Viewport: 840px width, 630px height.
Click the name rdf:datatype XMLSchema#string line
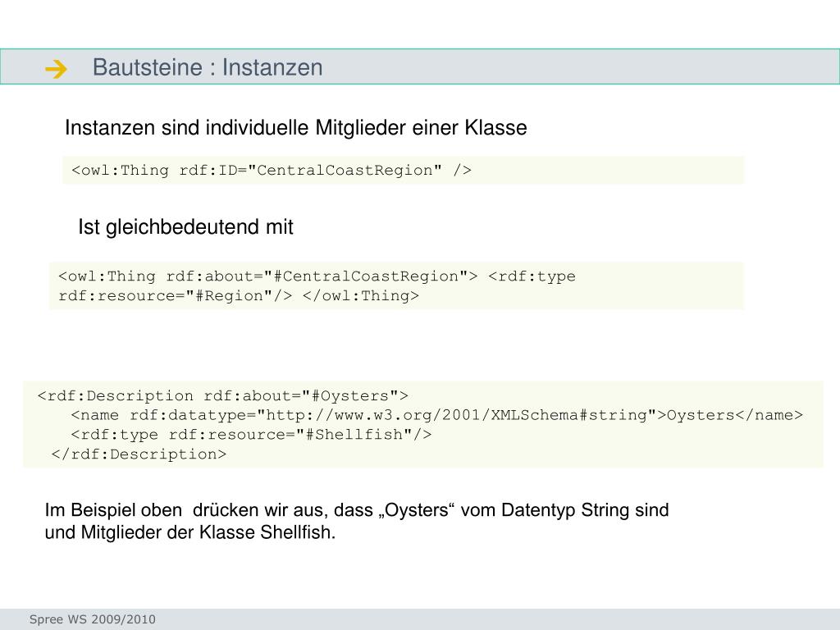[436, 415]
